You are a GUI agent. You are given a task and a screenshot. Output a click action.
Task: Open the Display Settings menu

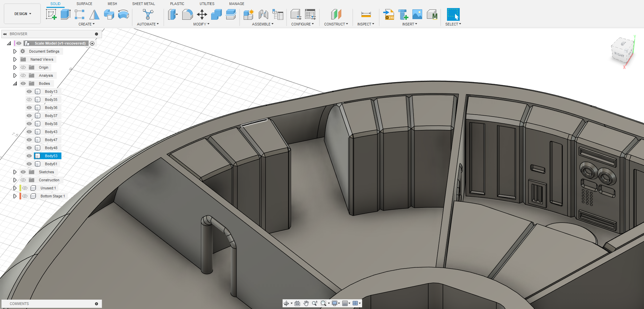pos(335,303)
